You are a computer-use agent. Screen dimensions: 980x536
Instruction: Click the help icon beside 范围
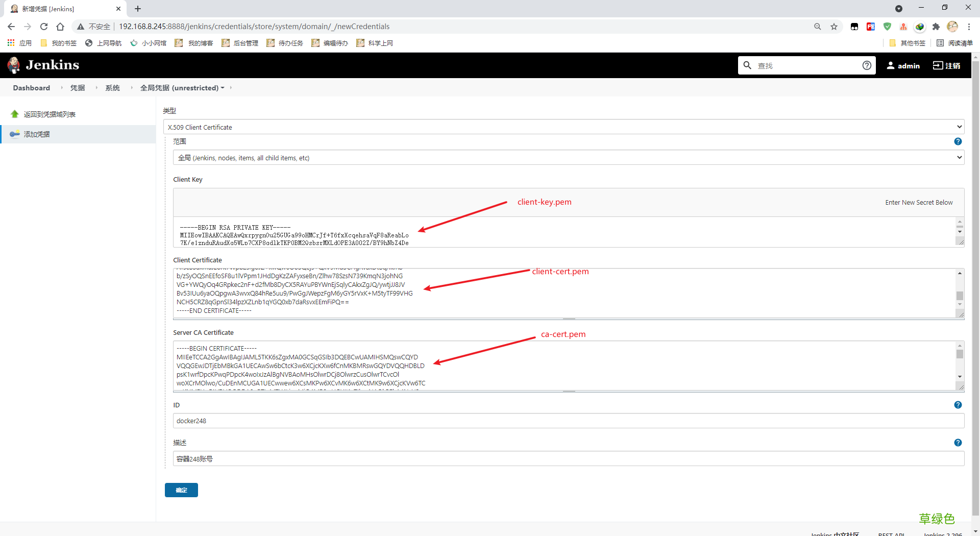click(x=958, y=141)
